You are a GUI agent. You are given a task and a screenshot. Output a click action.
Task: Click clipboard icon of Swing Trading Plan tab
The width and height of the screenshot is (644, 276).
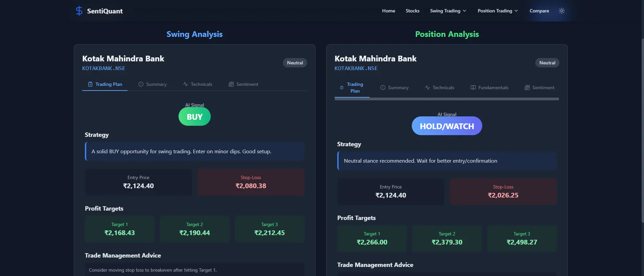click(90, 84)
